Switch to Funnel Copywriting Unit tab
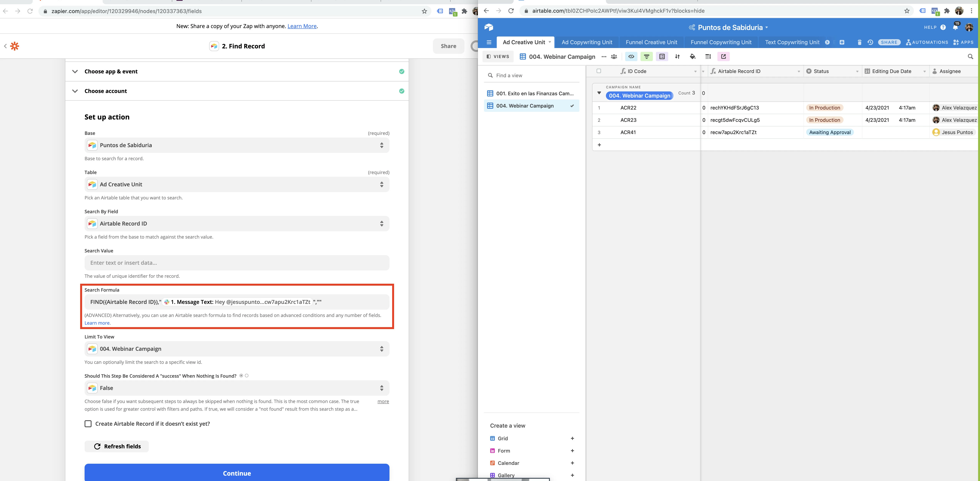The image size is (980, 481). coord(721,42)
